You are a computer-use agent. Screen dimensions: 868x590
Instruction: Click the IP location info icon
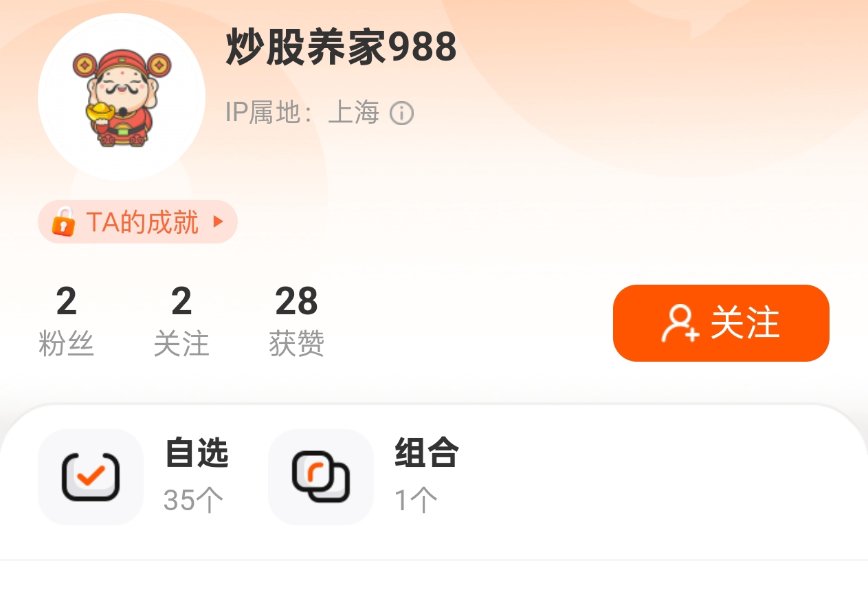click(402, 113)
